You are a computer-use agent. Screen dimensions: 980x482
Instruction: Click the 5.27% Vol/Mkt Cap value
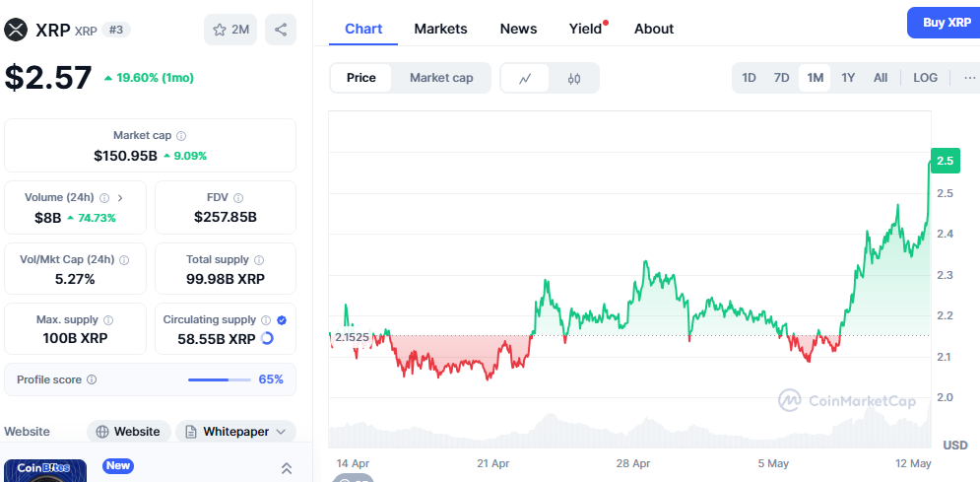(75, 279)
